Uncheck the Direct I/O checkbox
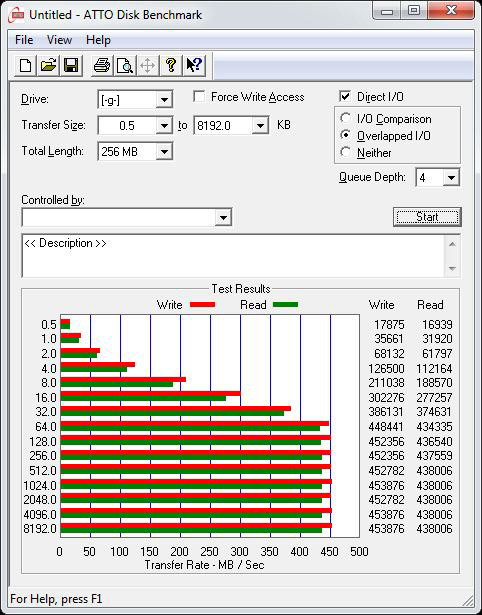482x615 pixels. 345,96
